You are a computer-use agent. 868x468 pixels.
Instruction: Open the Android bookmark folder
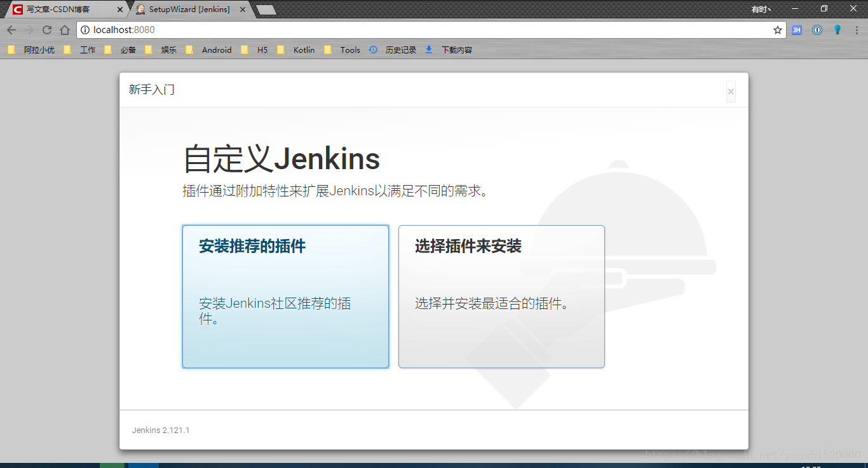click(x=208, y=50)
